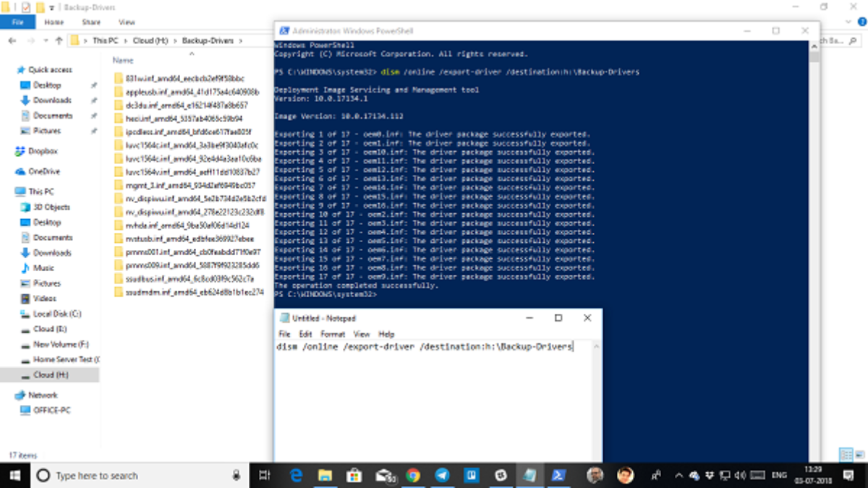Show hidden tray icons chevron
Image resolution: width=868 pixels, height=488 pixels.
(678, 475)
